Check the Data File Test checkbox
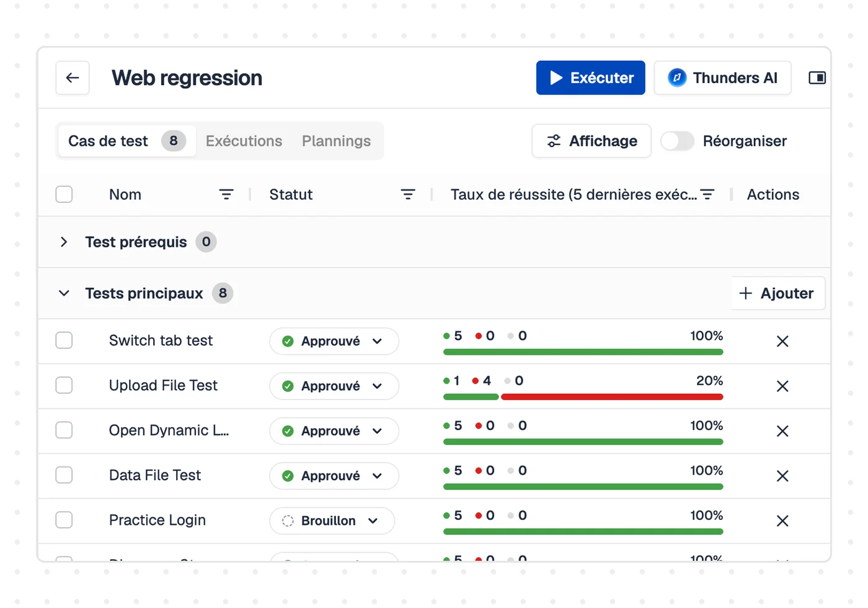 [x=64, y=475]
